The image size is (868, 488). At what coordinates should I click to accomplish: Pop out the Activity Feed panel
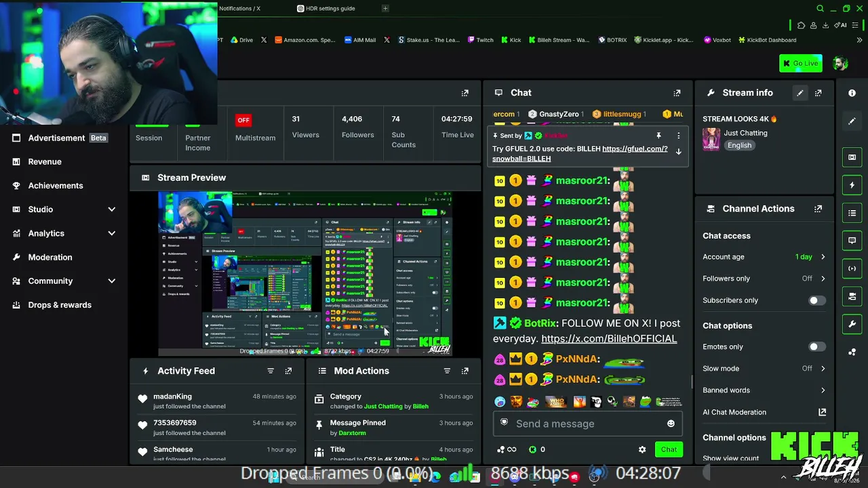tap(288, 371)
